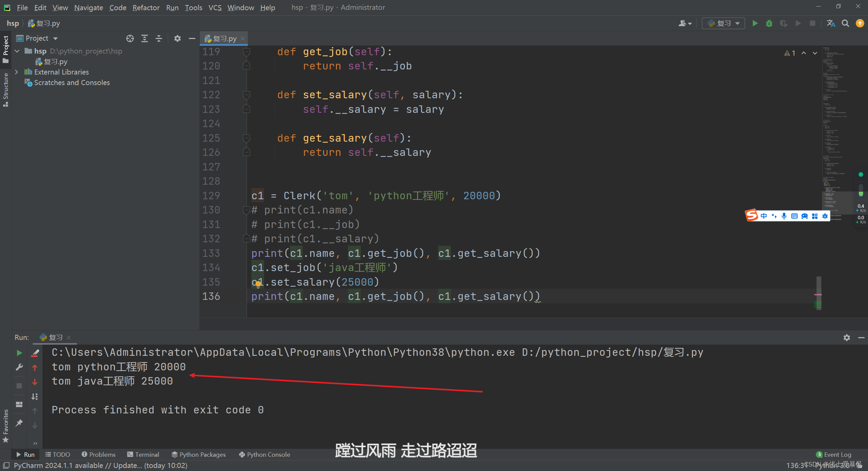Open the user account icon dropdown
This screenshot has width=868, height=471.
point(685,23)
